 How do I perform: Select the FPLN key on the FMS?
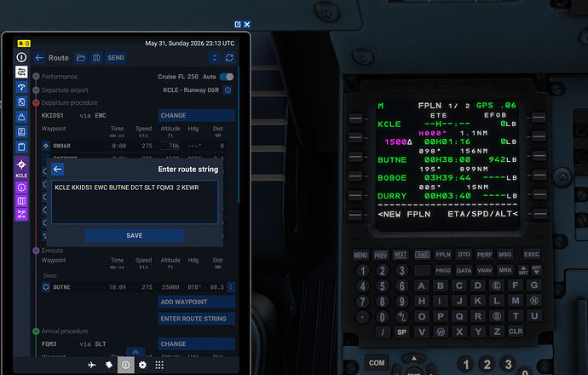click(443, 255)
